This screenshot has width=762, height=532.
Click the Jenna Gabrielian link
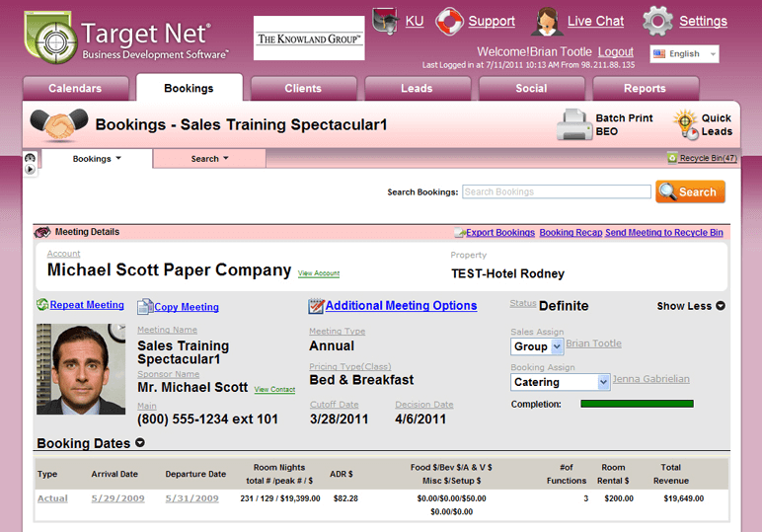click(x=650, y=378)
